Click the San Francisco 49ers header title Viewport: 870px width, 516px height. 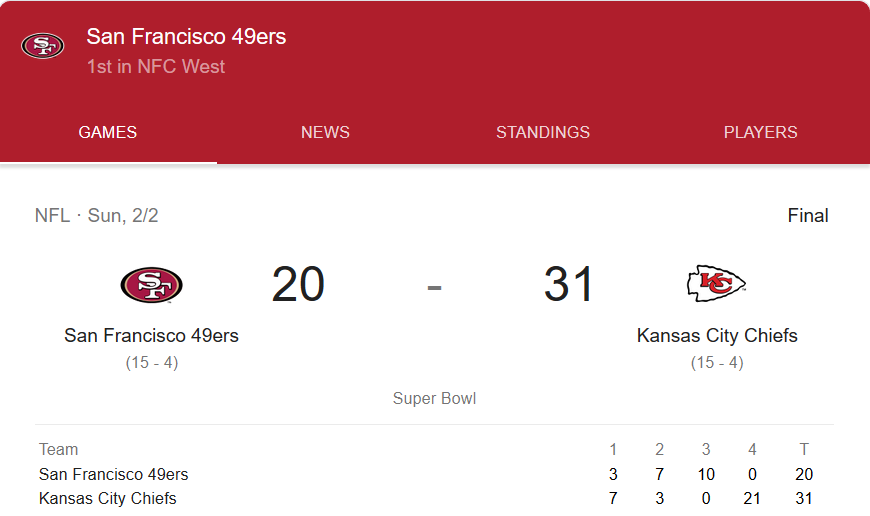[186, 37]
